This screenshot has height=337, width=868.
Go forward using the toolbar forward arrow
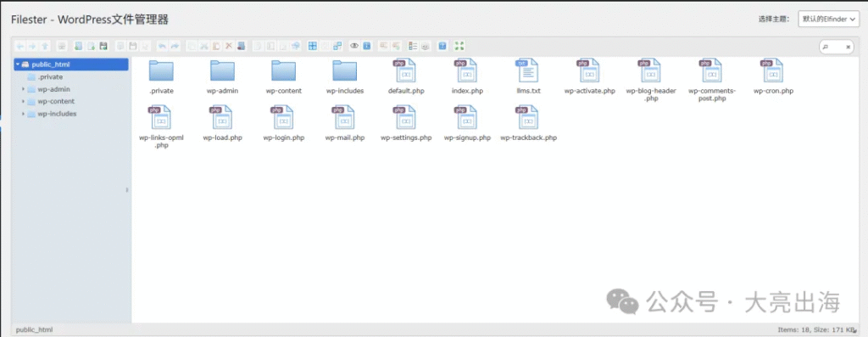pyautogui.click(x=32, y=46)
